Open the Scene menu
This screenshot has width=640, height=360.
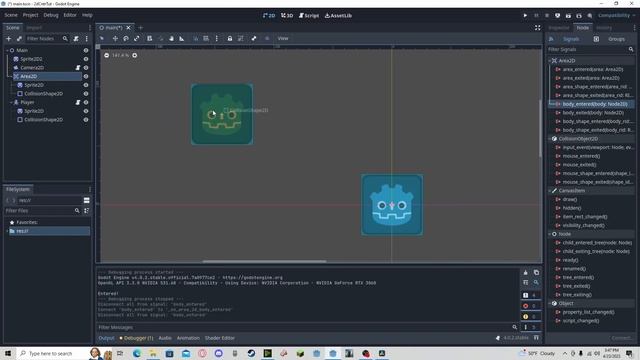point(11,15)
